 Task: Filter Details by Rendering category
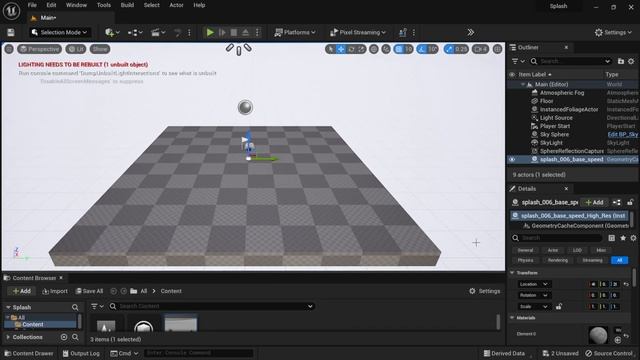558,260
